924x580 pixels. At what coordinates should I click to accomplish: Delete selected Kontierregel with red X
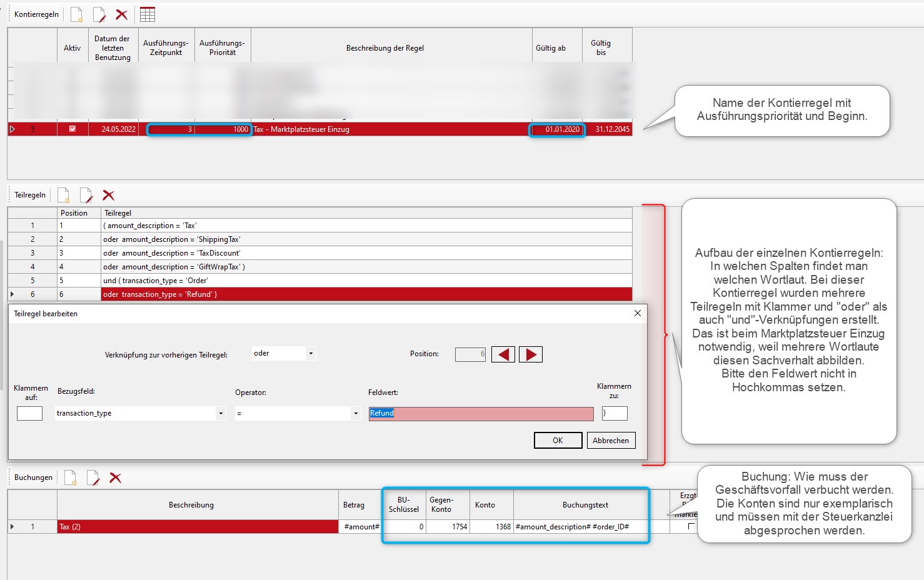click(x=122, y=14)
